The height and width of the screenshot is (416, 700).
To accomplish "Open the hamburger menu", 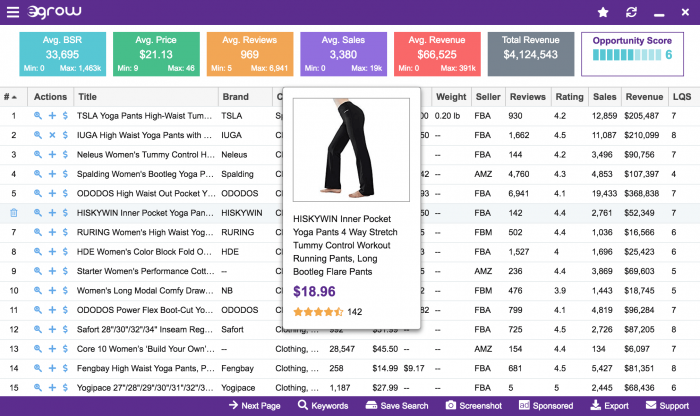I will pyautogui.click(x=13, y=12).
